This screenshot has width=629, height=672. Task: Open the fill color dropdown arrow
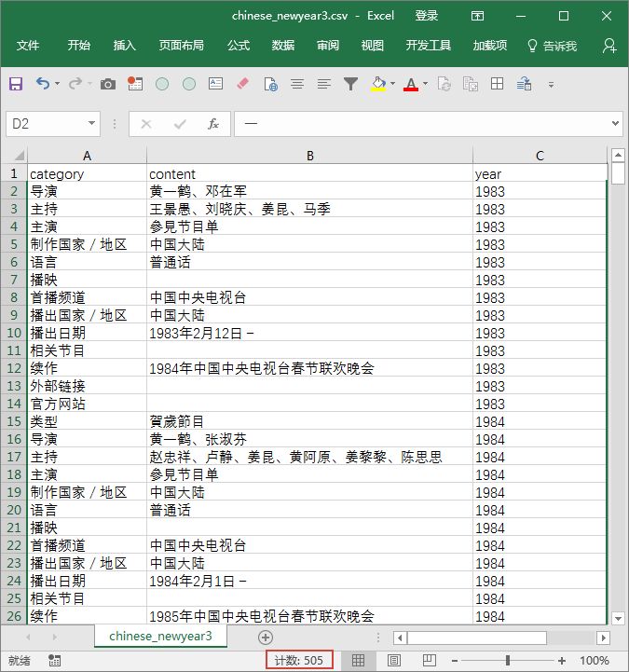(x=393, y=84)
